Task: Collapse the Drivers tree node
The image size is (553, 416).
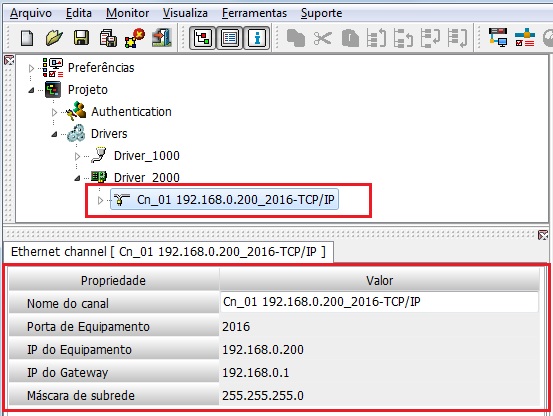Action: [54, 134]
